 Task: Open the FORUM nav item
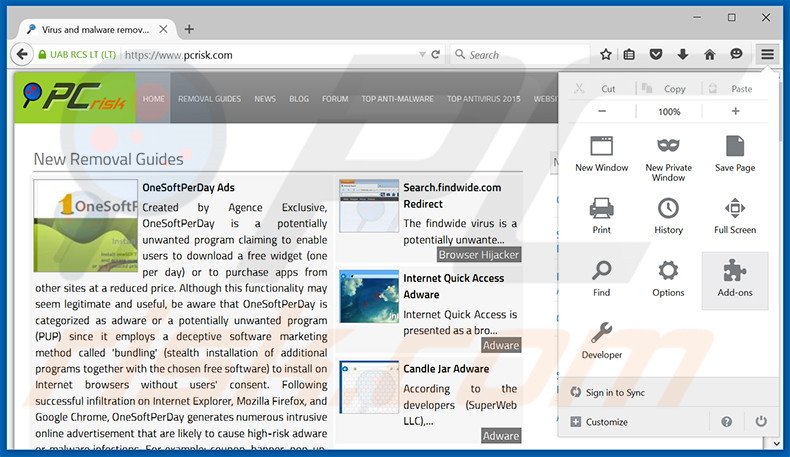click(335, 99)
